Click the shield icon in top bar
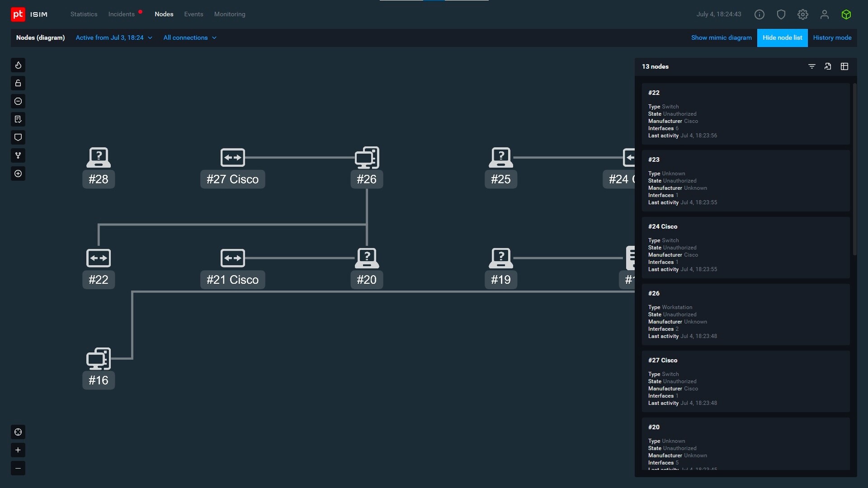This screenshot has height=488, width=868. tap(781, 14)
